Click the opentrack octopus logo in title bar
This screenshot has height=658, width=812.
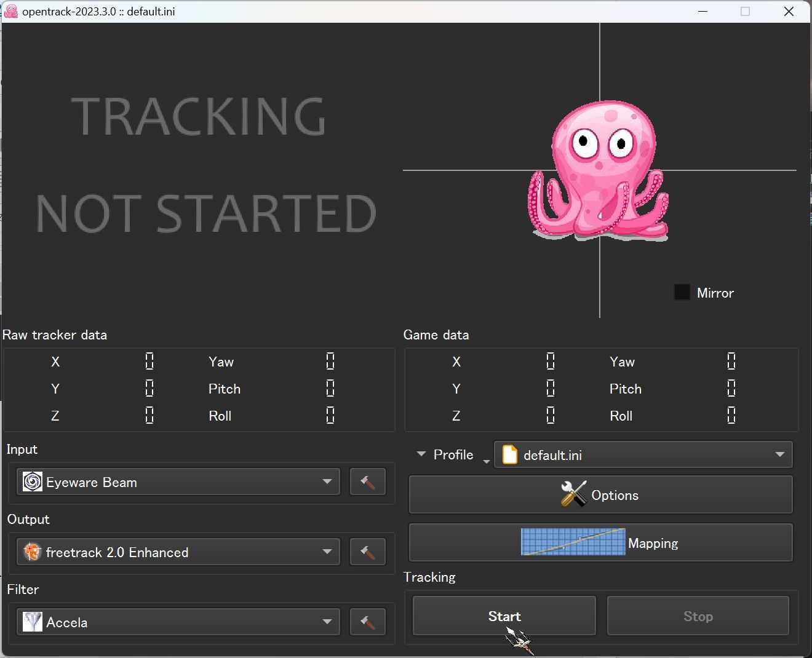tap(10, 11)
